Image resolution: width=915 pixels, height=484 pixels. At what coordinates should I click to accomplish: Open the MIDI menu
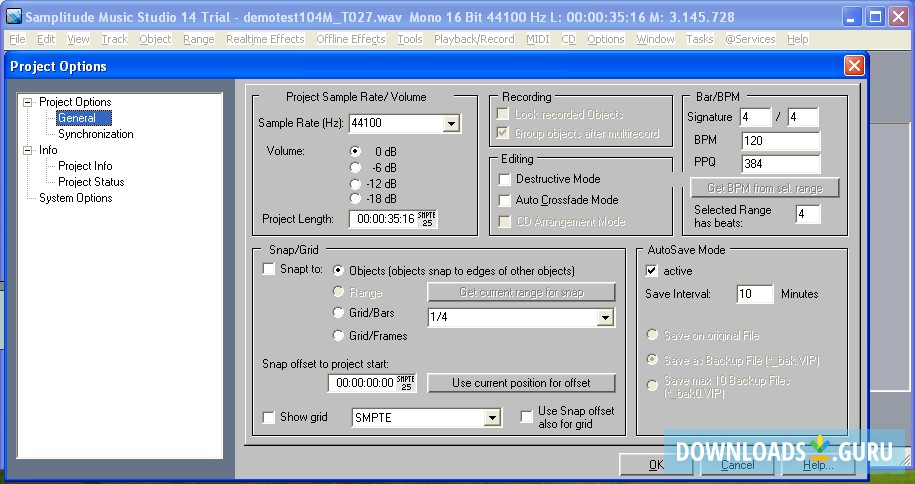tap(537, 39)
